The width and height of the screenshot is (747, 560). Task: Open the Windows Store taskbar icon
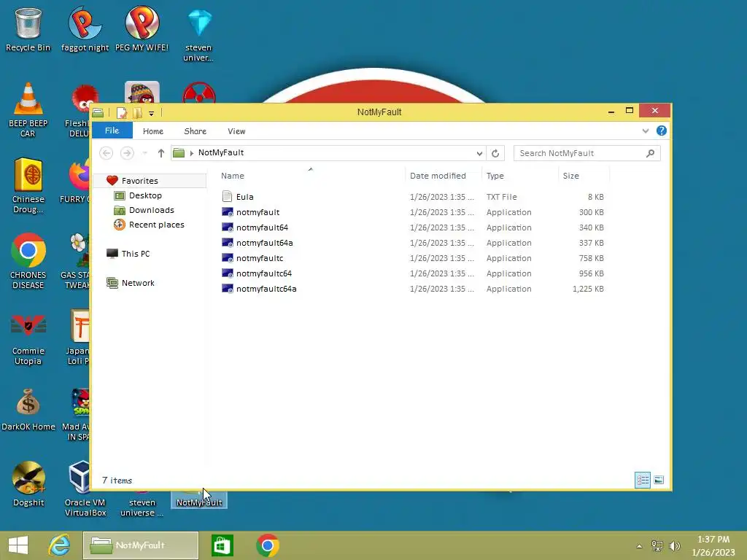point(222,545)
